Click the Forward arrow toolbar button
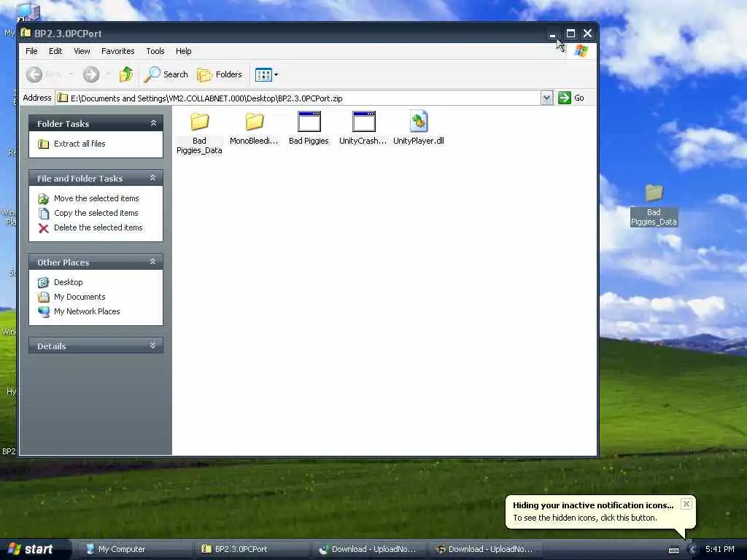 [91, 74]
